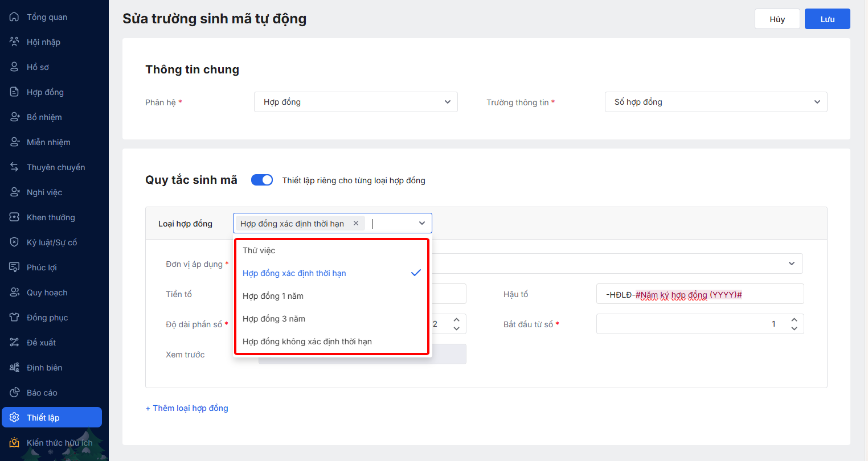Click the Báo cáo pie chart icon
Viewport: 868px width, 461px height.
14,393
